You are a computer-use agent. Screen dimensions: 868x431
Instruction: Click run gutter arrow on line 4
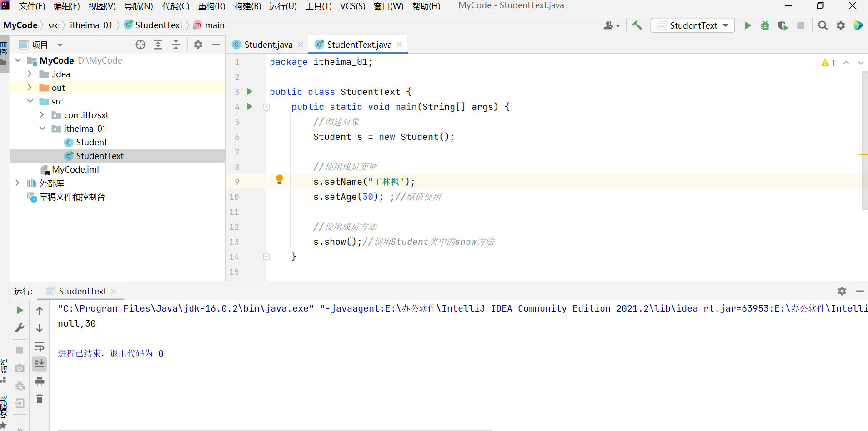coord(249,107)
